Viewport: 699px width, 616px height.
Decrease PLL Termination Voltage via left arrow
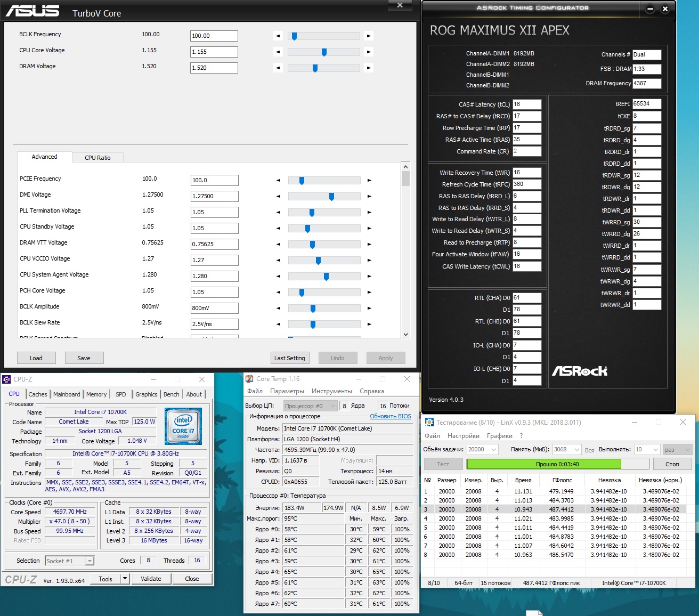pyautogui.click(x=278, y=213)
